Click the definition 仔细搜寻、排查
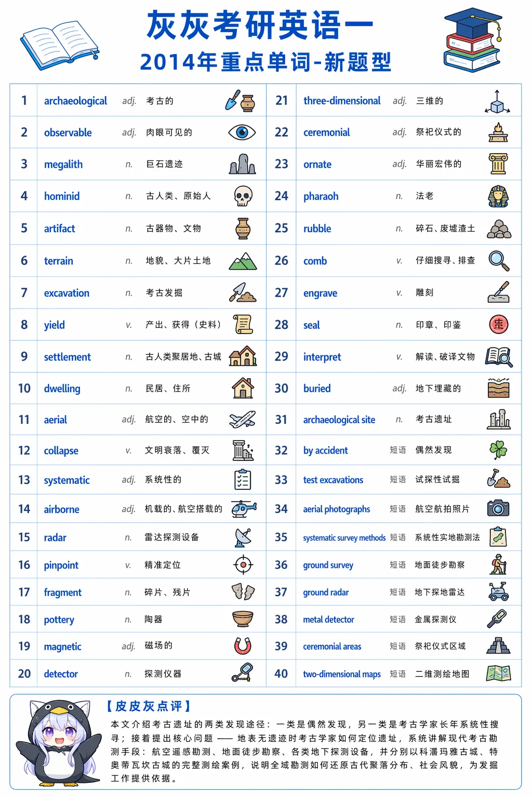Screen dimensions: 532x798 445,260
